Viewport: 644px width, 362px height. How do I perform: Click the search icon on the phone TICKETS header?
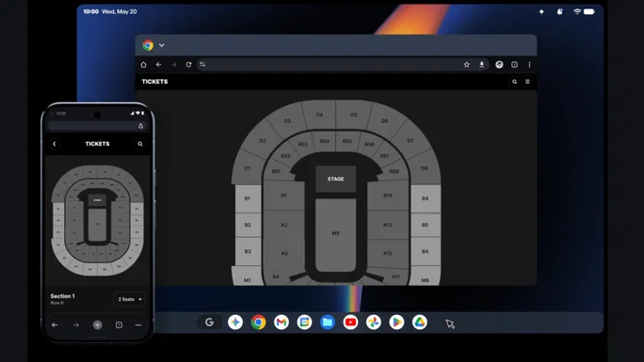click(x=140, y=144)
